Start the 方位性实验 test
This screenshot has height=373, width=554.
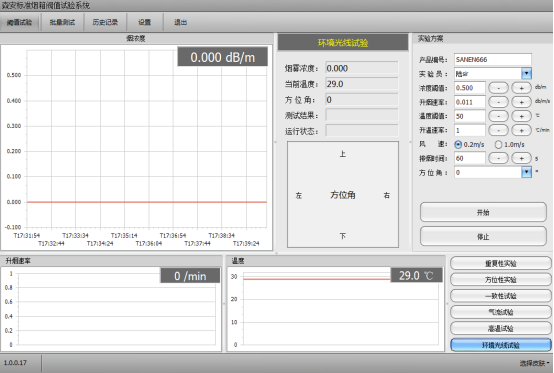pos(501,280)
